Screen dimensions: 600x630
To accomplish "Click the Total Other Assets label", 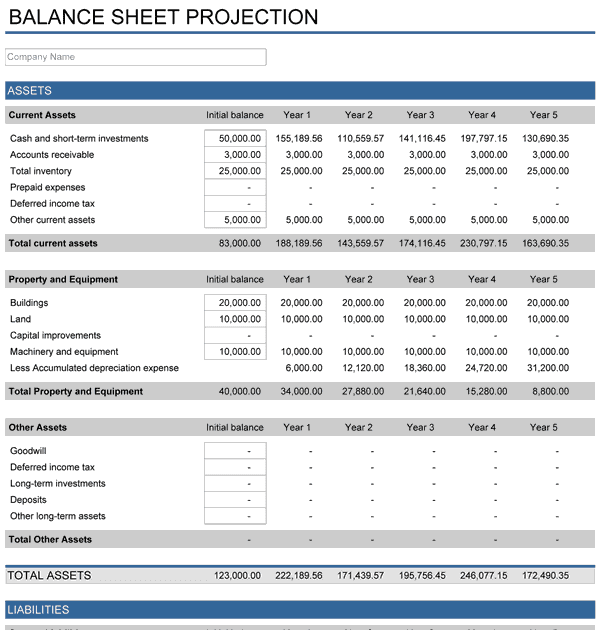I will click(50, 540).
